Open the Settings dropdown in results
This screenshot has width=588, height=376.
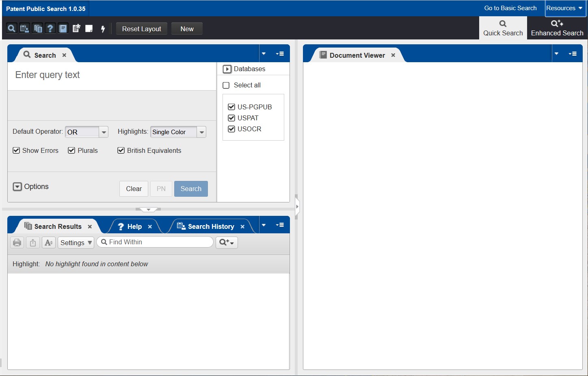[x=76, y=243]
